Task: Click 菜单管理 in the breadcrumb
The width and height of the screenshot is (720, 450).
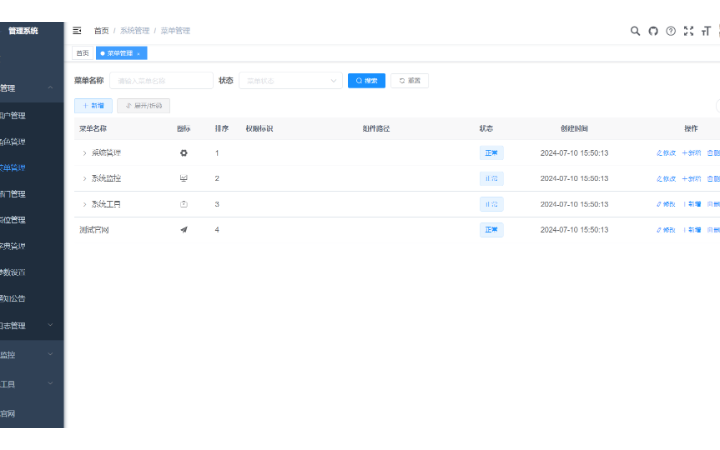Action: point(175,31)
